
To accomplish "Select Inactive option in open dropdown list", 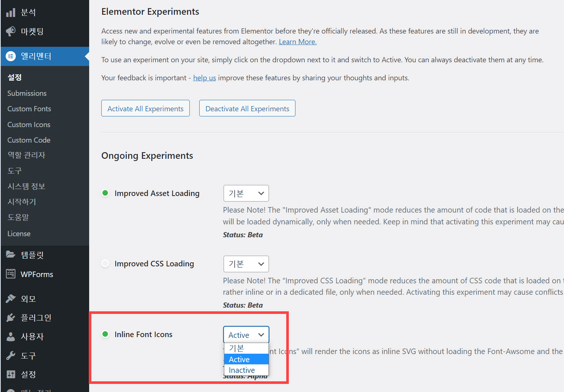I will coord(246,370).
